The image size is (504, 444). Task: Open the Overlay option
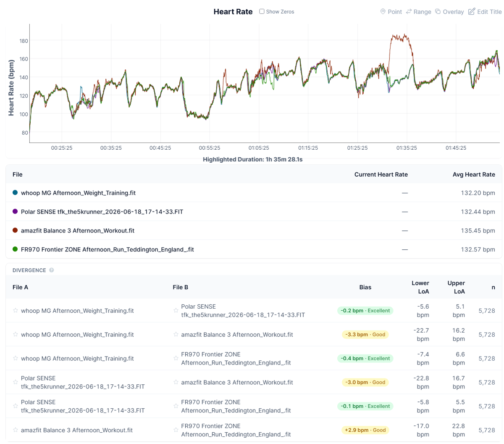pyautogui.click(x=449, y=12)
